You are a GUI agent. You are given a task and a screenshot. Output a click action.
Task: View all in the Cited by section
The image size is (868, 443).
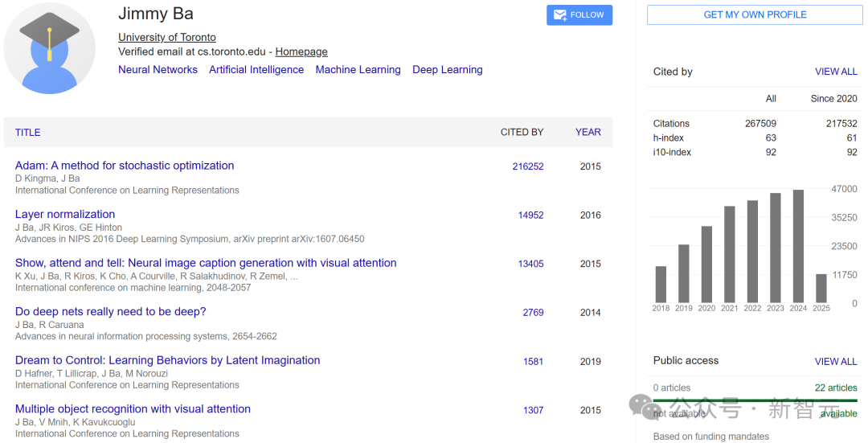(836, 72)
